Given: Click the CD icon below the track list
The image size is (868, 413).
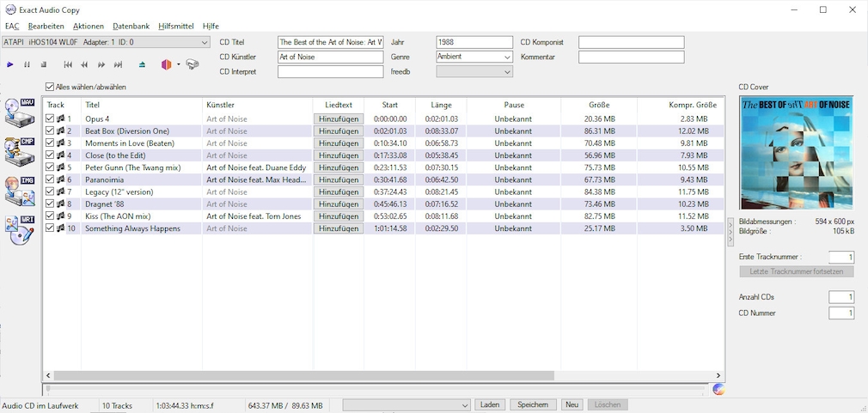Looking at the screenshot, I should 718,389.
